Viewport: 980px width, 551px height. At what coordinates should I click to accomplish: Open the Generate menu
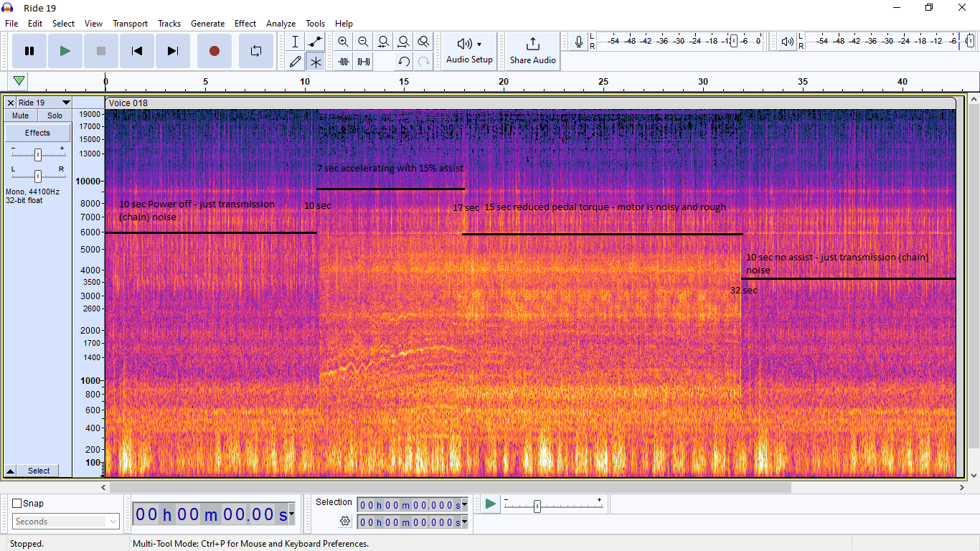click(207, 24)
